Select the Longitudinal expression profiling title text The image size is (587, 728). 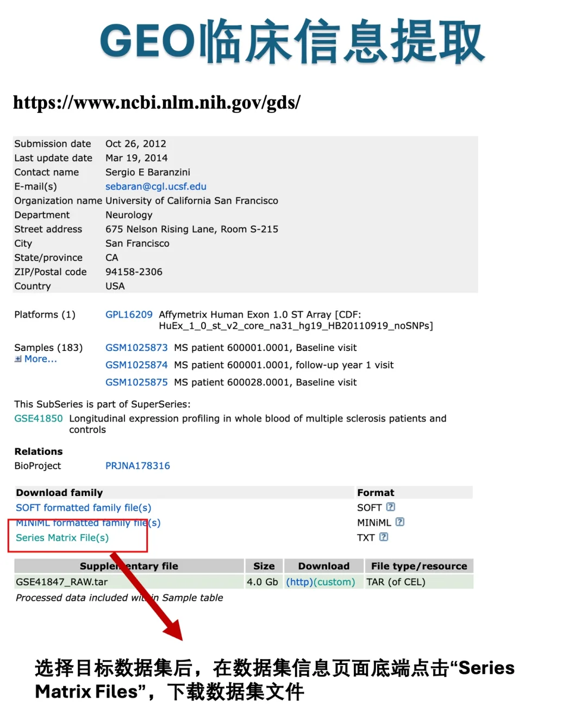(258, 424)
